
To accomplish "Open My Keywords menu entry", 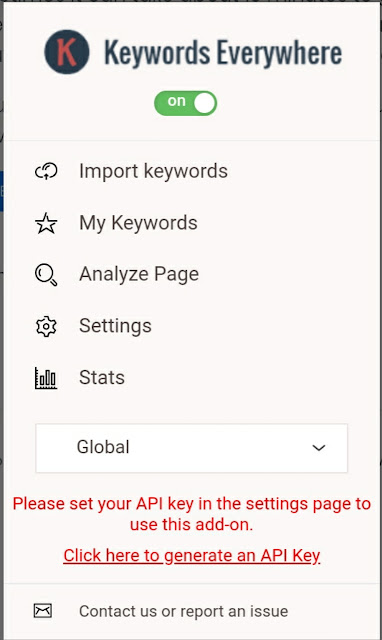I will point(138,223).
